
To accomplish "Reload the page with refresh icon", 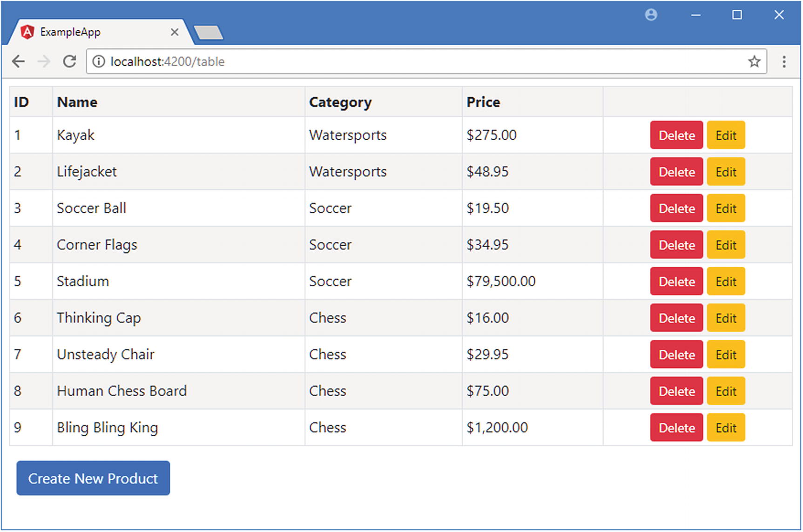I will [x=70, y=61].
